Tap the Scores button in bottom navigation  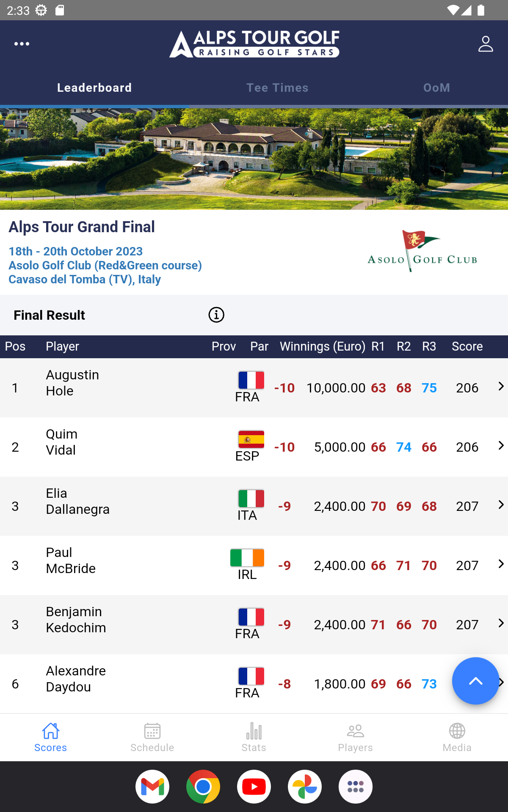(51, 737)
